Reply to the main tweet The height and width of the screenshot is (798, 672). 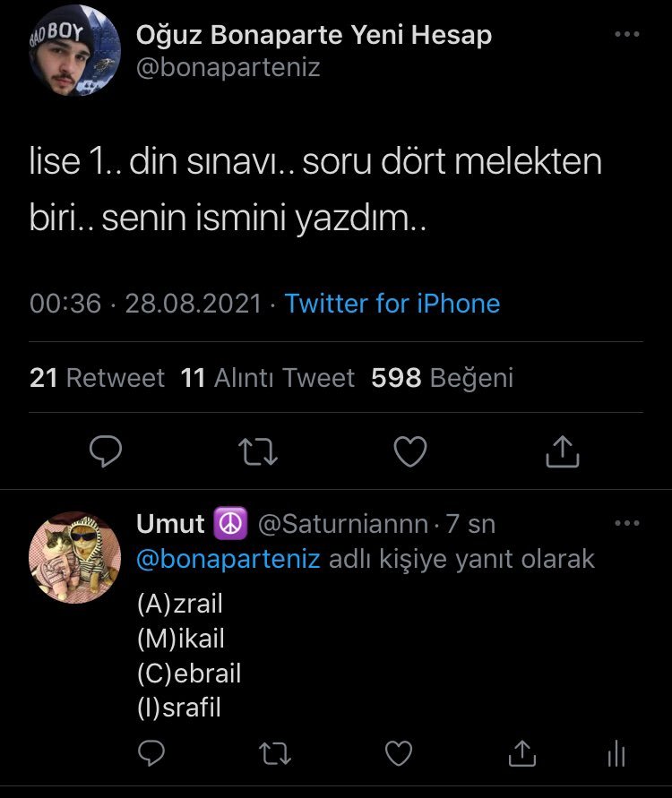click(106, 451)
